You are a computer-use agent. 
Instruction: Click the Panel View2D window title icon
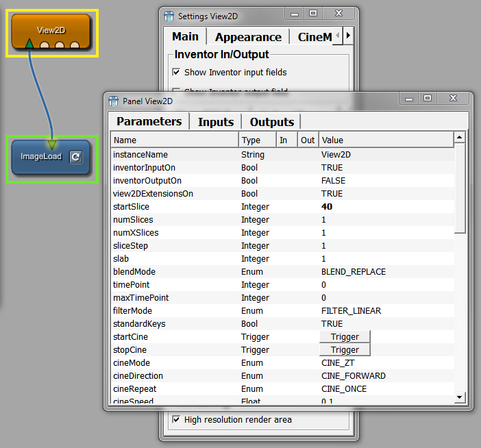coord(114,101)
